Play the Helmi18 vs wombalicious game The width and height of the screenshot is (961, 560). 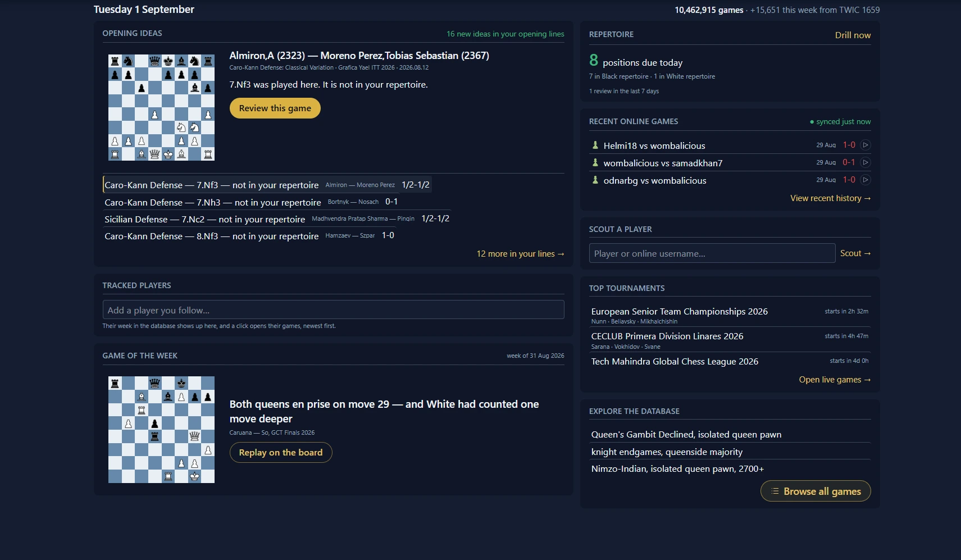(866, 145)
